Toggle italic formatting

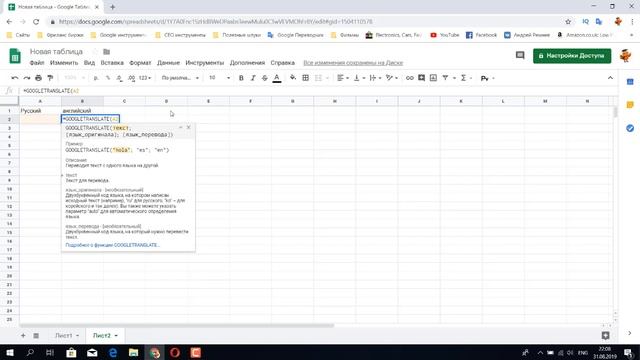[x=253, y=78]
